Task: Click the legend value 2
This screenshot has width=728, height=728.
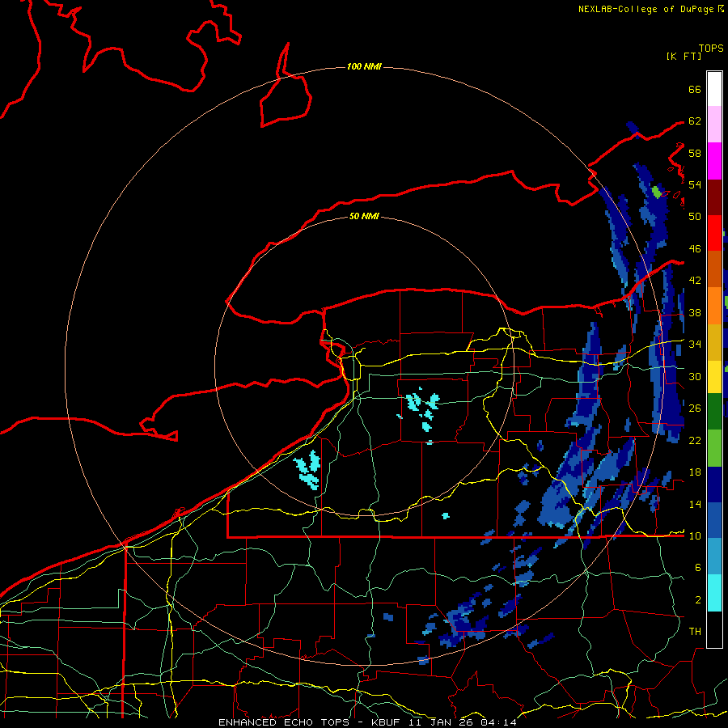Action: click(x=697, y=599)
